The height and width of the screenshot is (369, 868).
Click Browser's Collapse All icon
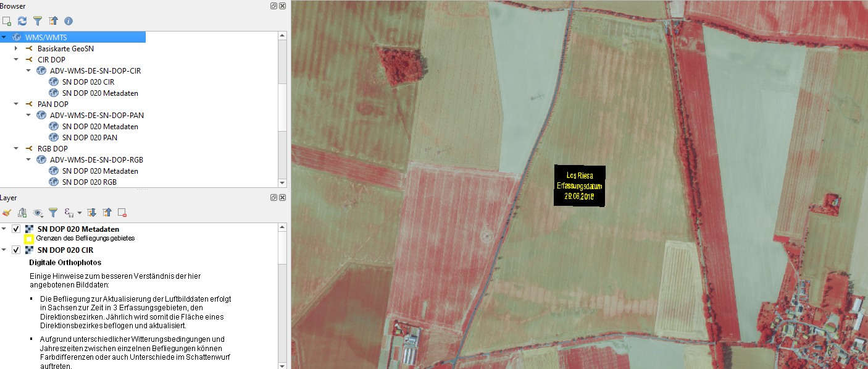point(53,21)
